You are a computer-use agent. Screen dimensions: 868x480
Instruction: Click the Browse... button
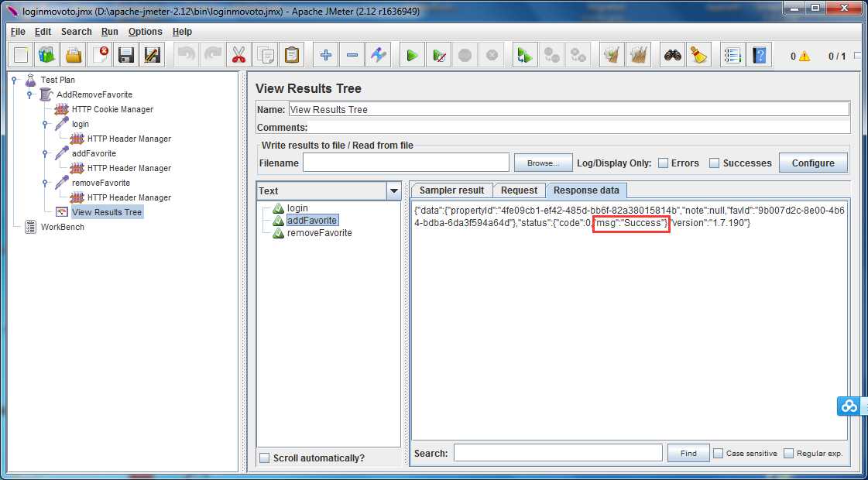(543, 163)
